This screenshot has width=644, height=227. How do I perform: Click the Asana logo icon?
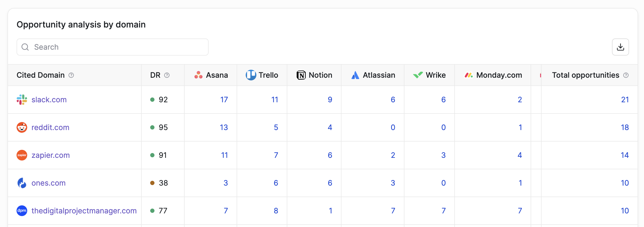[198, 75]
